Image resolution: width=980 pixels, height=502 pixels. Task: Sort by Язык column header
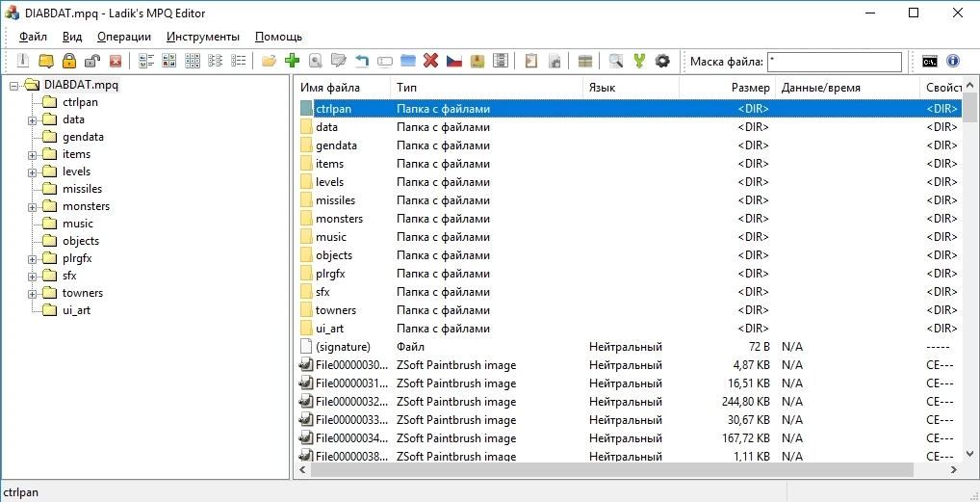[632, 89]
